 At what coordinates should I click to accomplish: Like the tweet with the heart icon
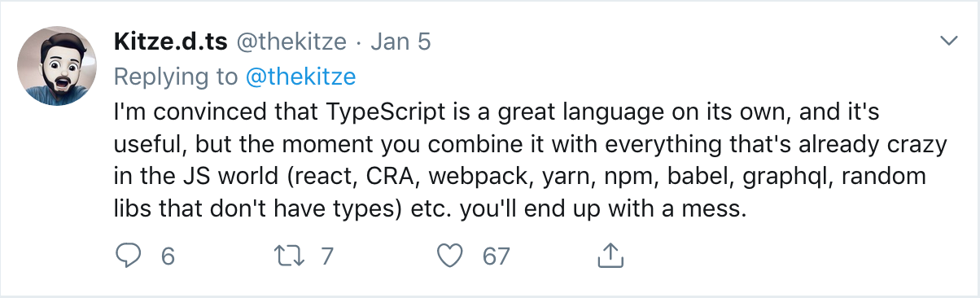[x=450, y=256]
